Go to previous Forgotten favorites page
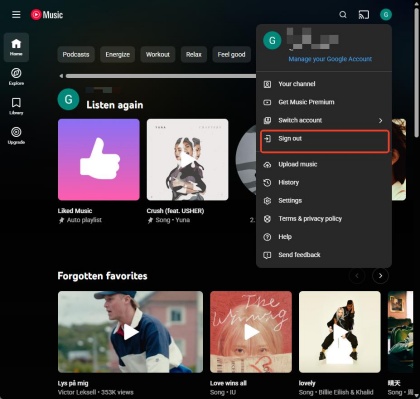The width and height of the screenshot is (420, 399). coord(357,276)
